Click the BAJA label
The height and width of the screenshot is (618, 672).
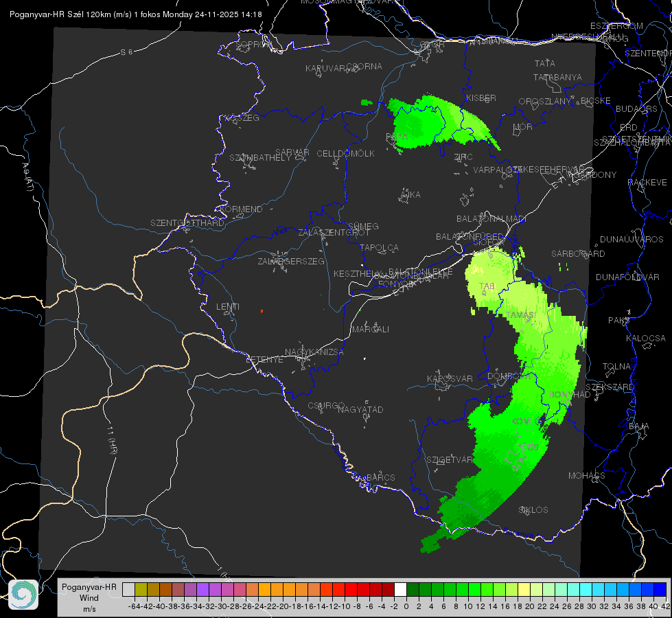[639, 426]
